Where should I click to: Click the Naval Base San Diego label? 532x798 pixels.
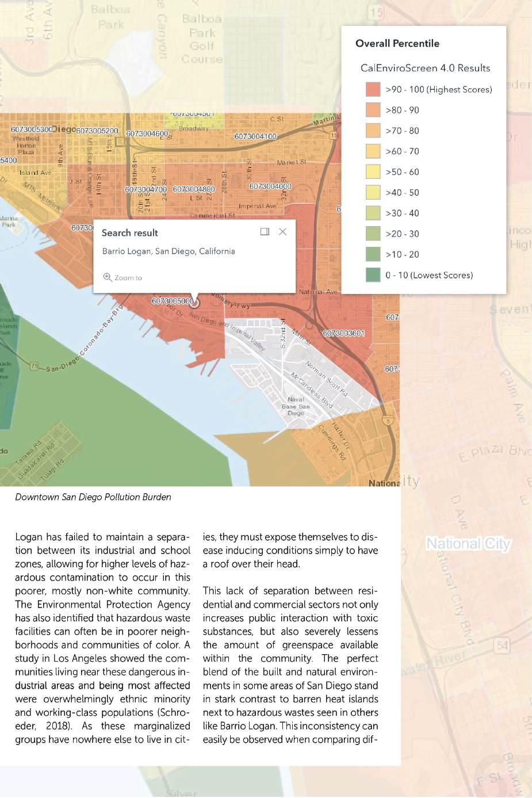296,406
